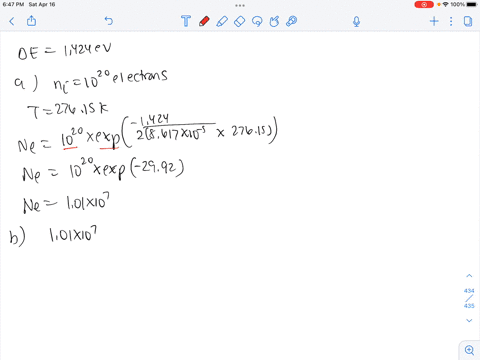Tap the three-dot multitasking indicator
The width and height of the screenshot is (480, 360).
click(x=240, y=5)
